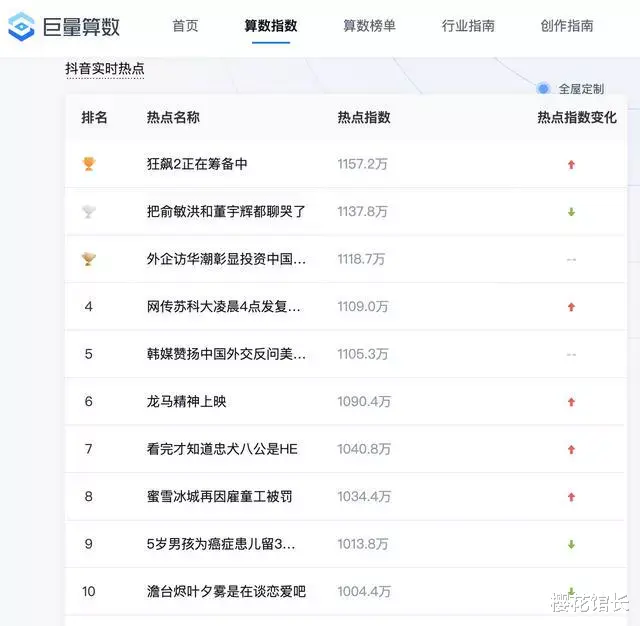Click the down arrow for 把俞敏洪和董宇辉都聊哭了
640x626 pixels.
pyautogui.click(x=571, y=212)
